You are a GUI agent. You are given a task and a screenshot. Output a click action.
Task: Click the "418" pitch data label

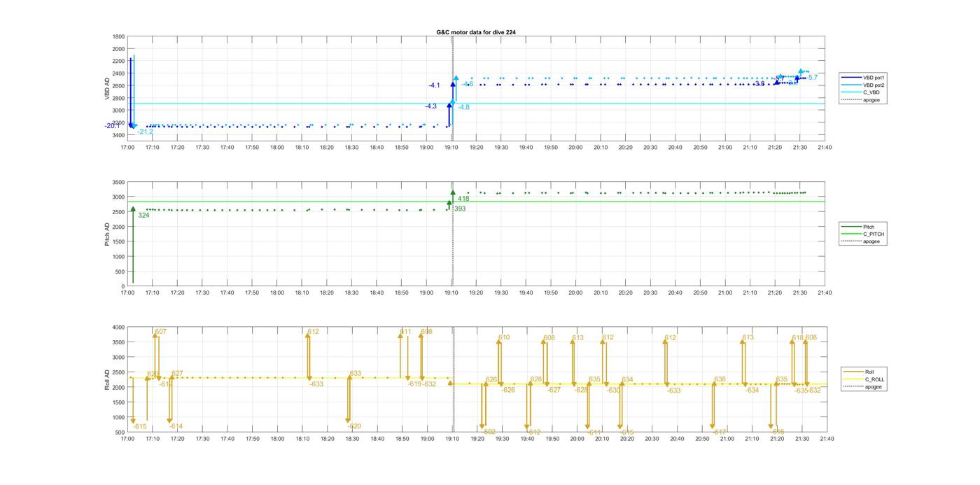463,199
